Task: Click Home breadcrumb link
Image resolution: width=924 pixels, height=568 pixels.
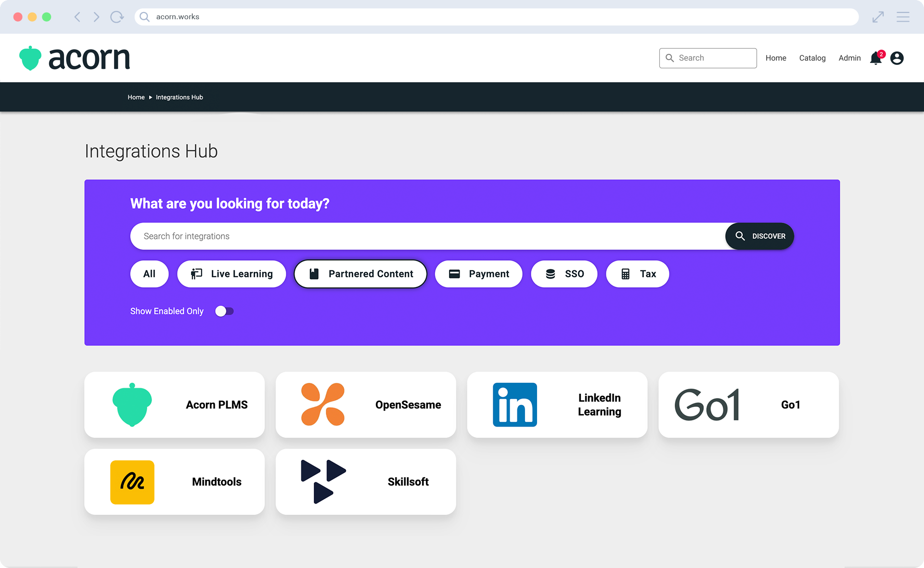Action: point(136,97)
